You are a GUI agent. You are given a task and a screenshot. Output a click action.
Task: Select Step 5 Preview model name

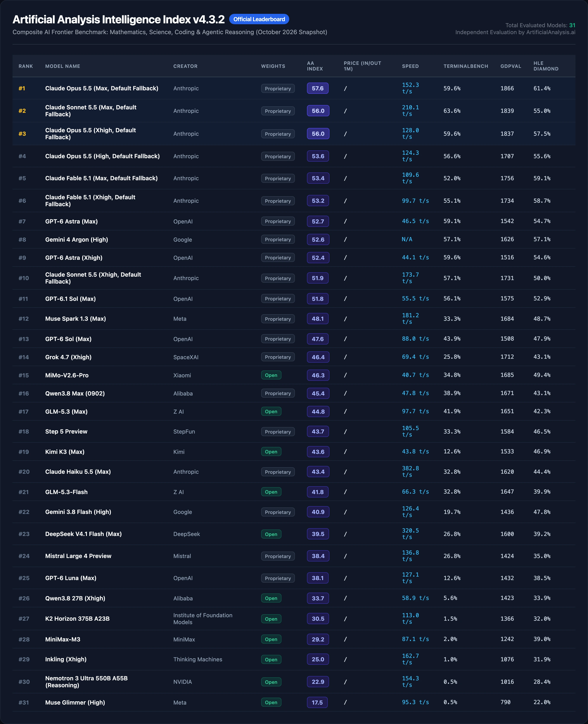(x=66, y=431)
